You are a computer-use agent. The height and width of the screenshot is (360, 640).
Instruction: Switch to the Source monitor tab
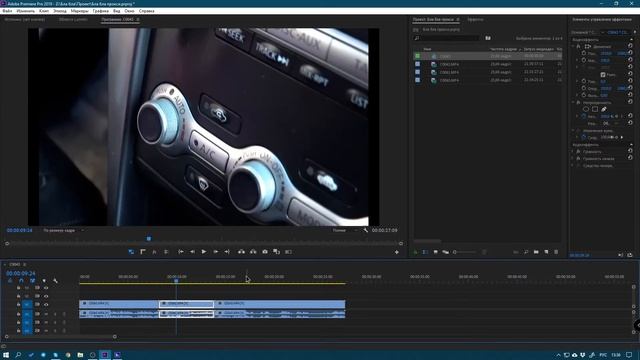pyautogui.click(x=25, y=19)
